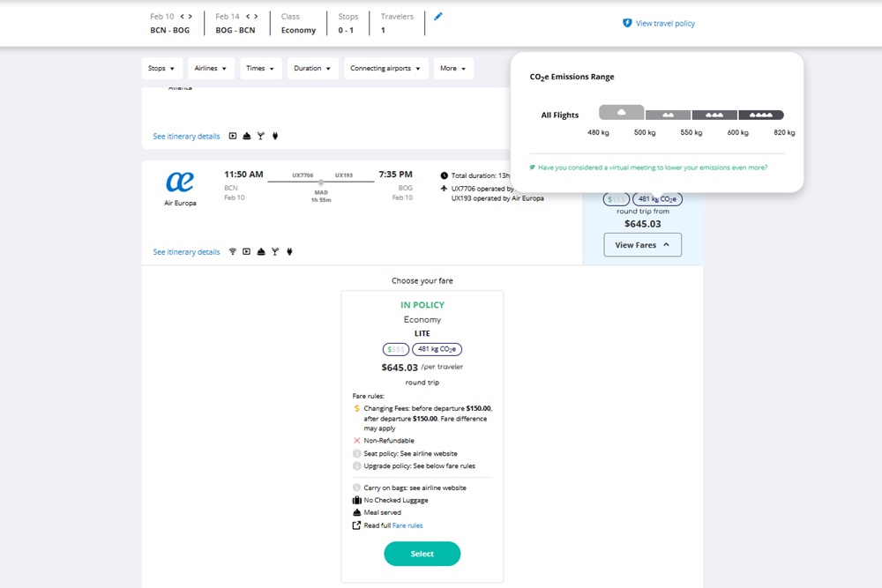Click the cocktail drinks amenity icon
The image size is (882, 588).
[x=275, y=251]
